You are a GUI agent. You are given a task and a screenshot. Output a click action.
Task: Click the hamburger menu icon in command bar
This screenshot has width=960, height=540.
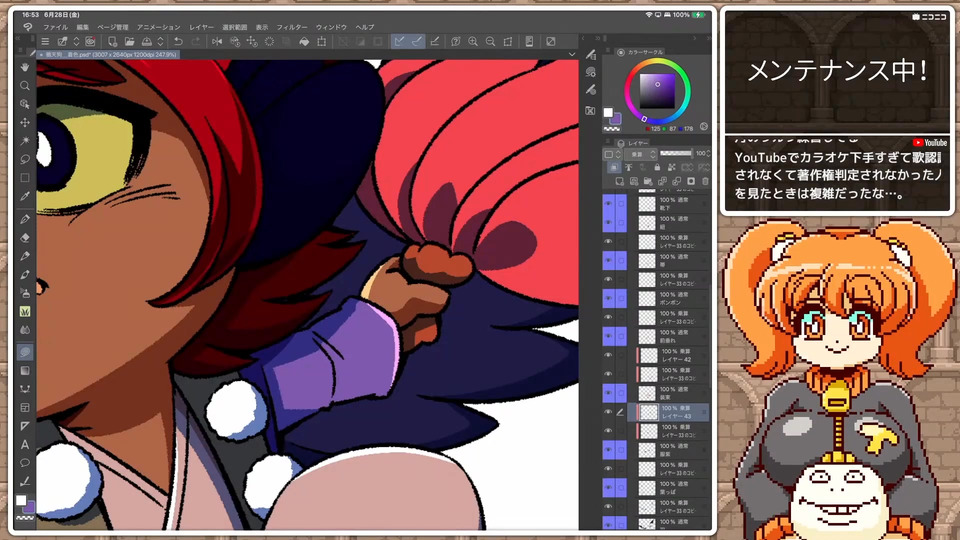coord(45,41)
